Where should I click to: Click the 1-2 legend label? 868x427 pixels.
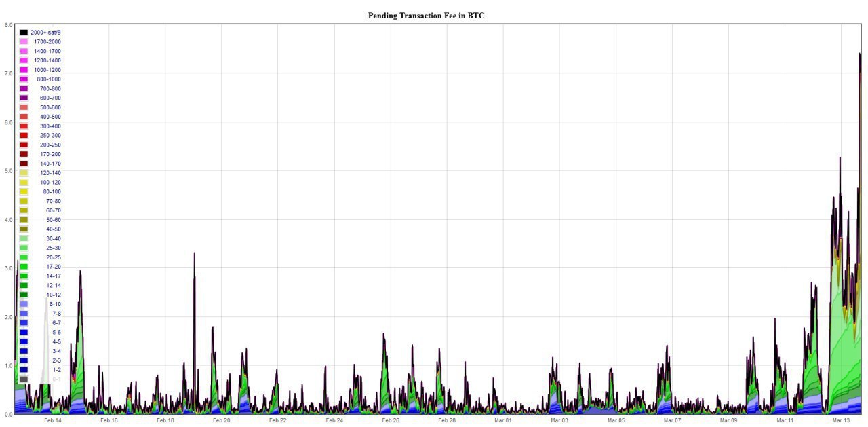56,370
